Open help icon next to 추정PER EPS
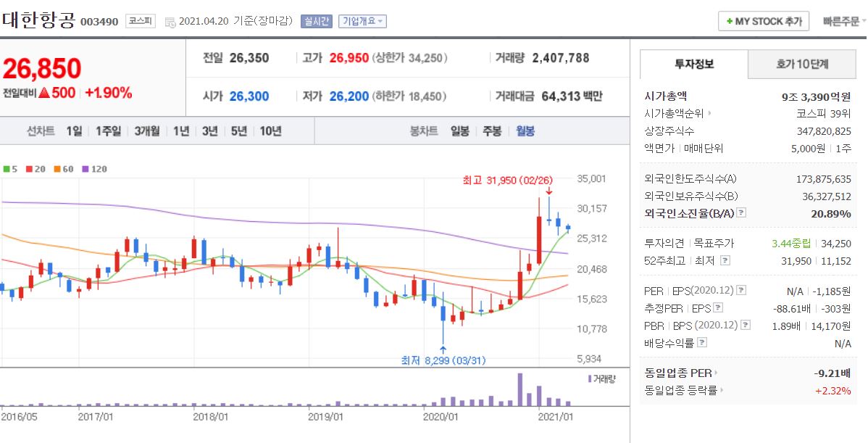 (x=718, y=308)
